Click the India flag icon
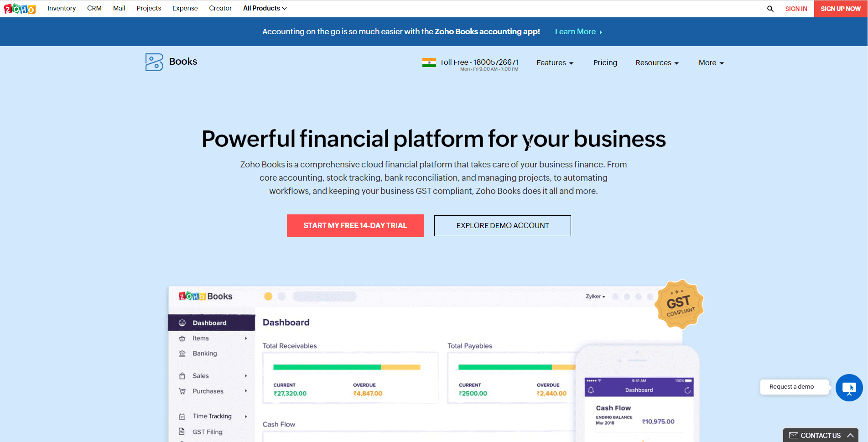 click(x=429, y=62)
